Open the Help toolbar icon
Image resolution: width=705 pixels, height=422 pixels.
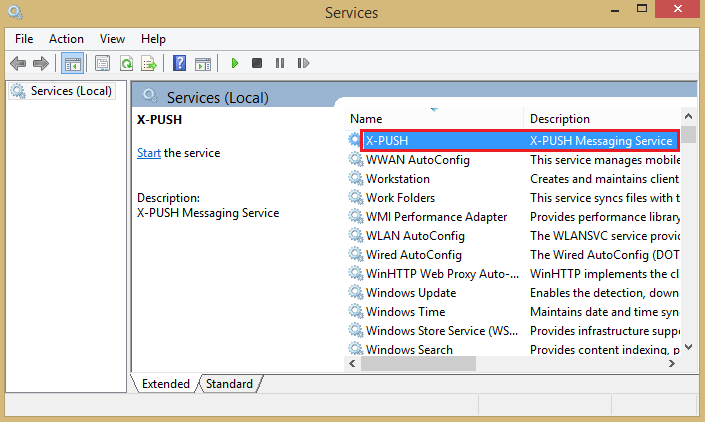pos(179,63)
